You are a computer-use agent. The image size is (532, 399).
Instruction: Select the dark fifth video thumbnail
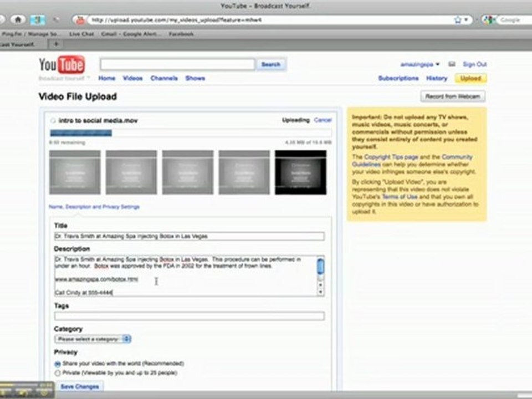click(x=300, y=172)
